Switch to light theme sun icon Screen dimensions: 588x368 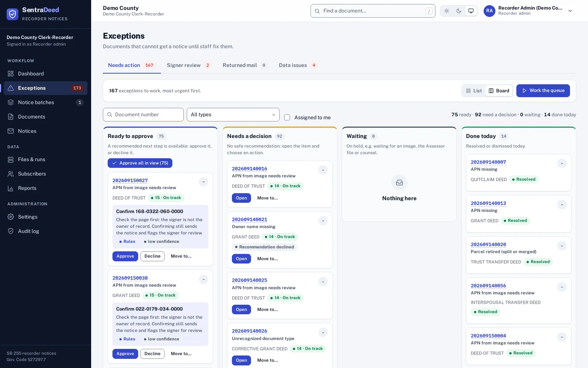click(x=447, y=11)
